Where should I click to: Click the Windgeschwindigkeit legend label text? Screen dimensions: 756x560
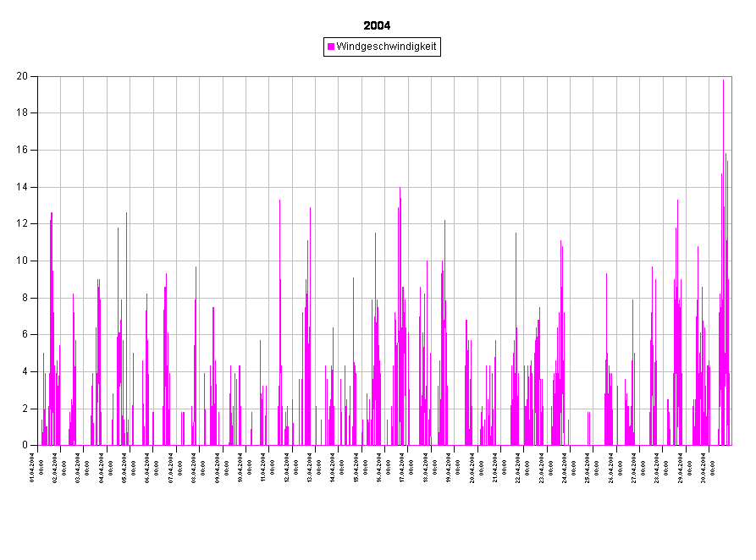(386, 47)
